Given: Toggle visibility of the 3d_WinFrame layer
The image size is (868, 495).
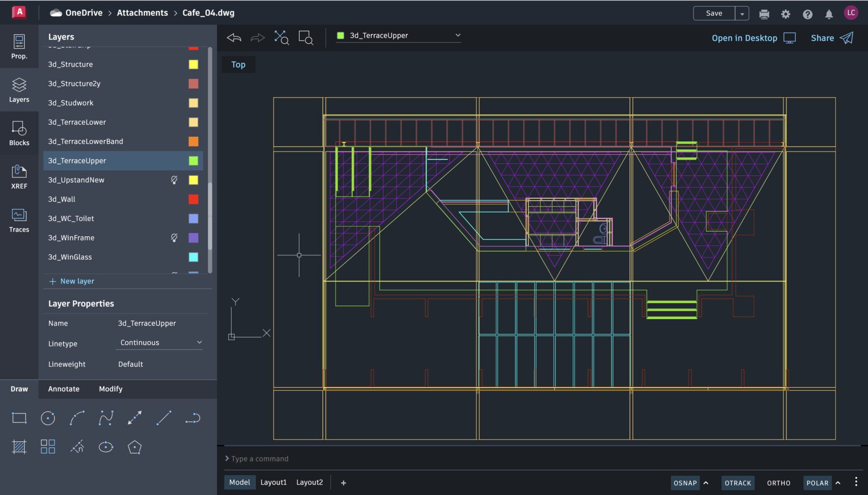Looking at the screenshot, I should coord(175,238).
